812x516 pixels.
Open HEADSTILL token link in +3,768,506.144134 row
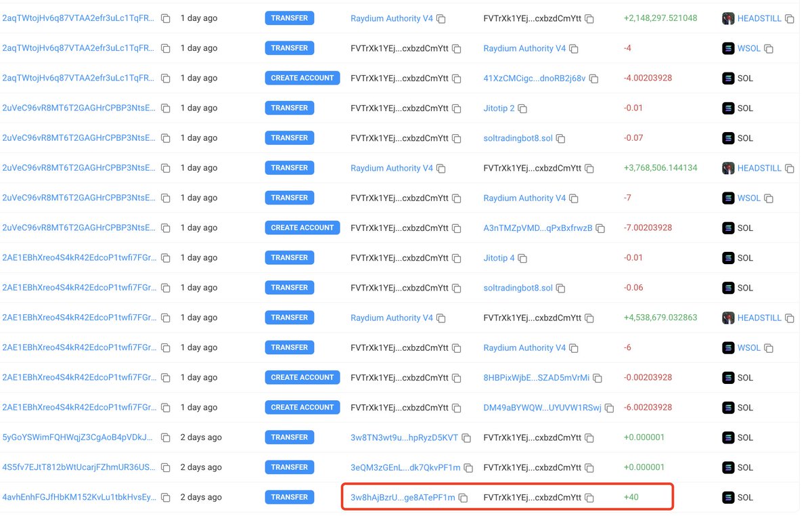pyautogui.click(x=759, y=168)
